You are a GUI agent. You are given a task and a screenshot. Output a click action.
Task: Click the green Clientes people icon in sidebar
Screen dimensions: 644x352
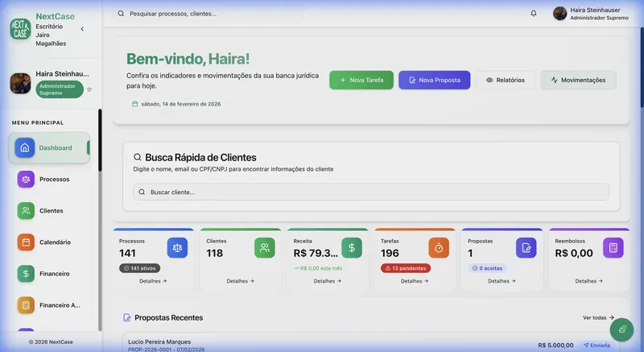[x=26, y=211]
